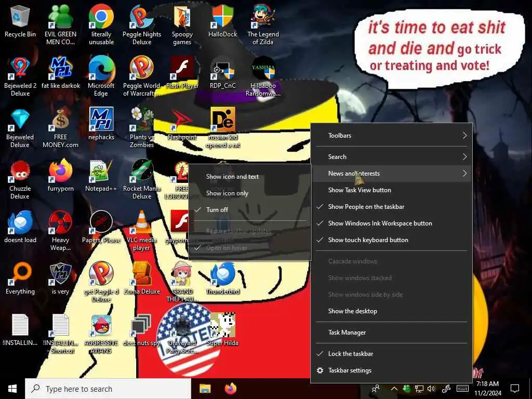The height and width of the screenshot is (399, 532).
Task: Choose Show icon and text option
Action: (250, 177)
